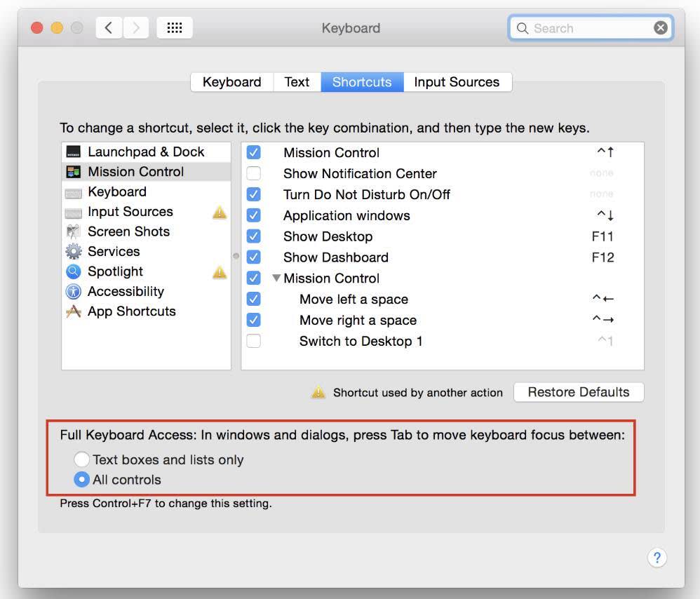Open the Keyboard category in the sidebar
700x599 pixels.
[x=116, y=191]
